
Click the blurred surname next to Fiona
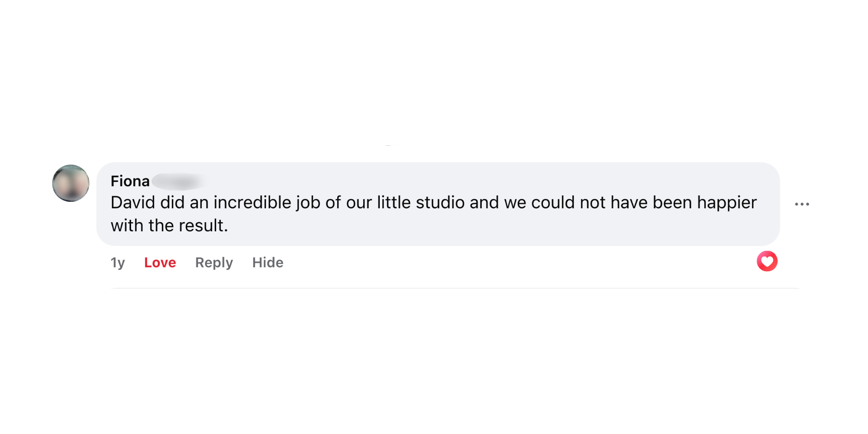pyautogui.click(x=179, y=181)
